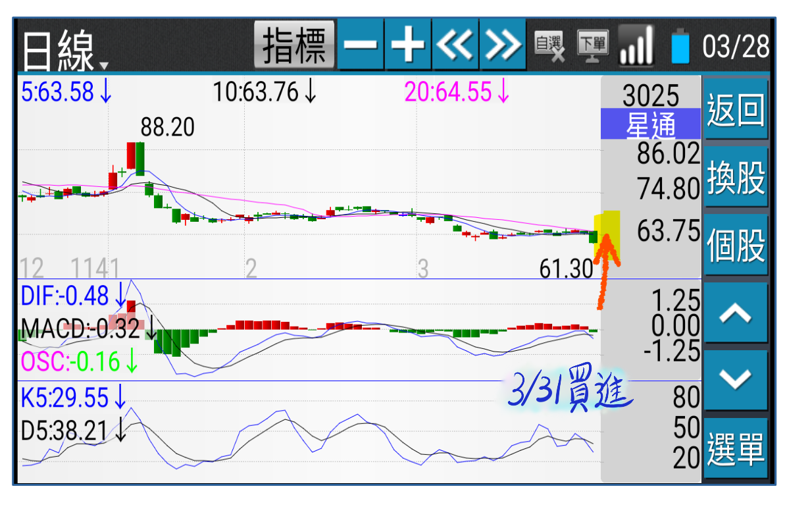Tap the blue battery status icon
The image size is (812, 524).
pos(680,46)
